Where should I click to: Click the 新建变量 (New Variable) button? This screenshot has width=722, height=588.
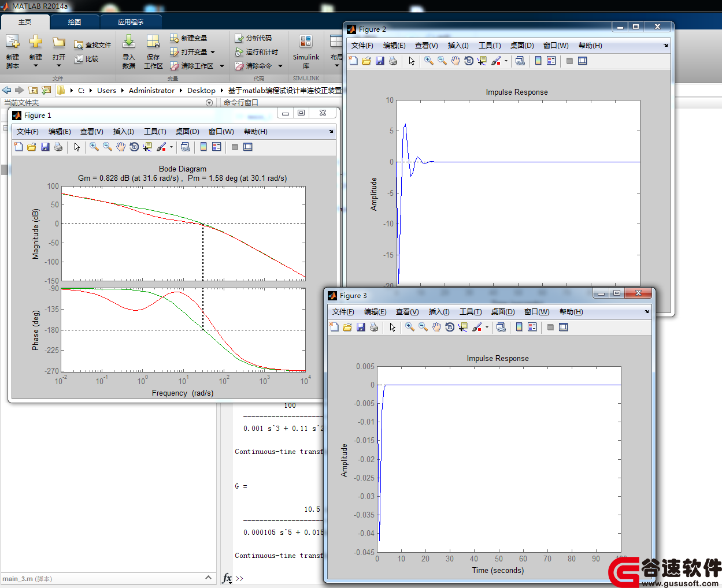coord(188,38)
